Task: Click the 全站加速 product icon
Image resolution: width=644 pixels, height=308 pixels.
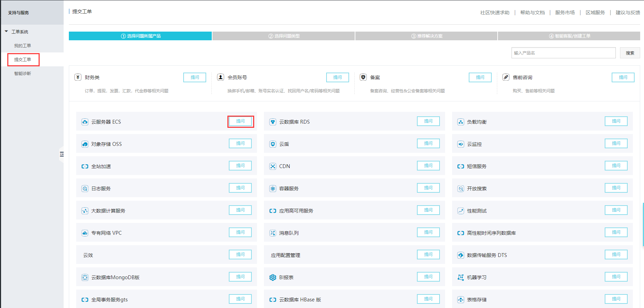Action: point(85,166)
